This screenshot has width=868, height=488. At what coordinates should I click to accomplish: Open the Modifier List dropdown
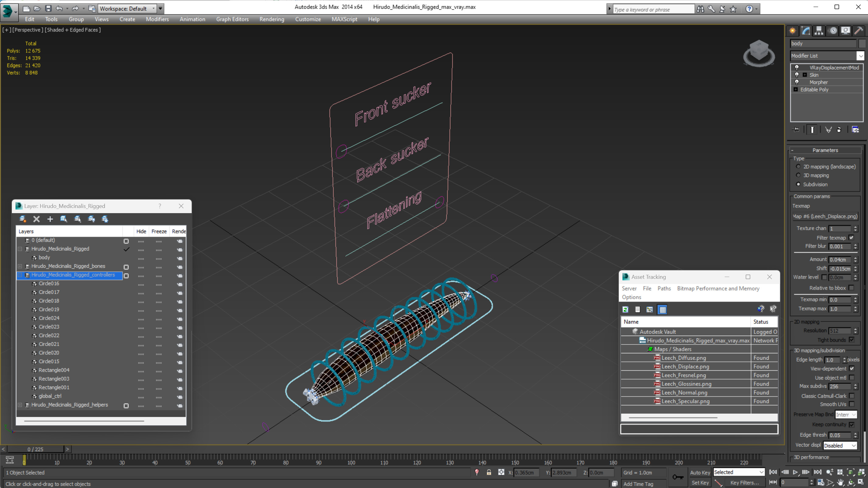[x=861, y=56]
